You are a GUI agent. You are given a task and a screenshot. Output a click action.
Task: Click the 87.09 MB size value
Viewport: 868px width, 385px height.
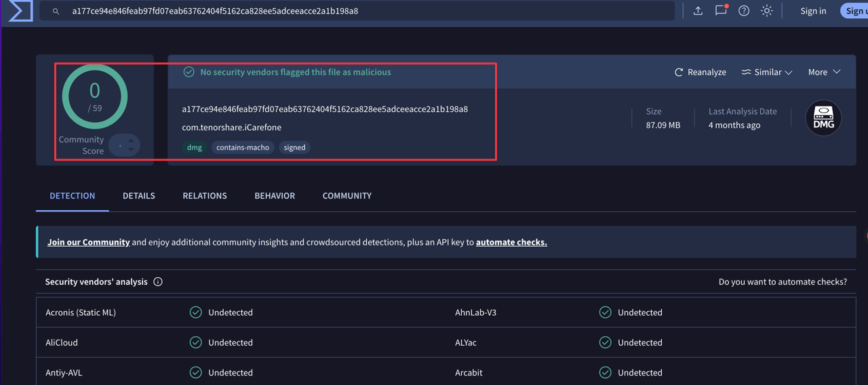pos(663,125)
